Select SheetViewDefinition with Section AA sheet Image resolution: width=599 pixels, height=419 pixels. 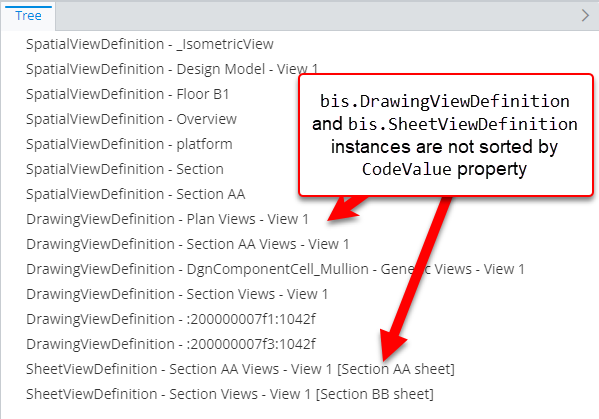tap(240, 369)
